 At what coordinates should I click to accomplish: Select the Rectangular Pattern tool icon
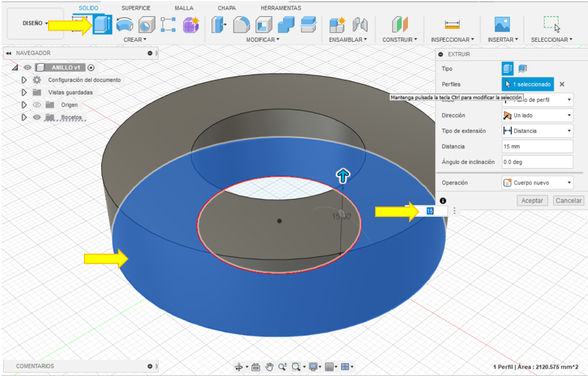click(168, 25)
